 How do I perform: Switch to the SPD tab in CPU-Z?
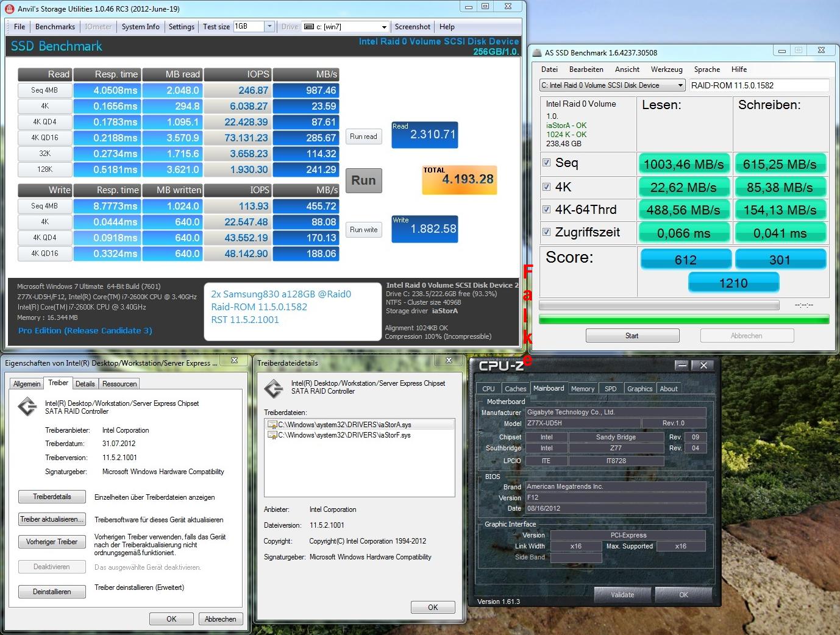pyautogui.click(x=611, y=389)
